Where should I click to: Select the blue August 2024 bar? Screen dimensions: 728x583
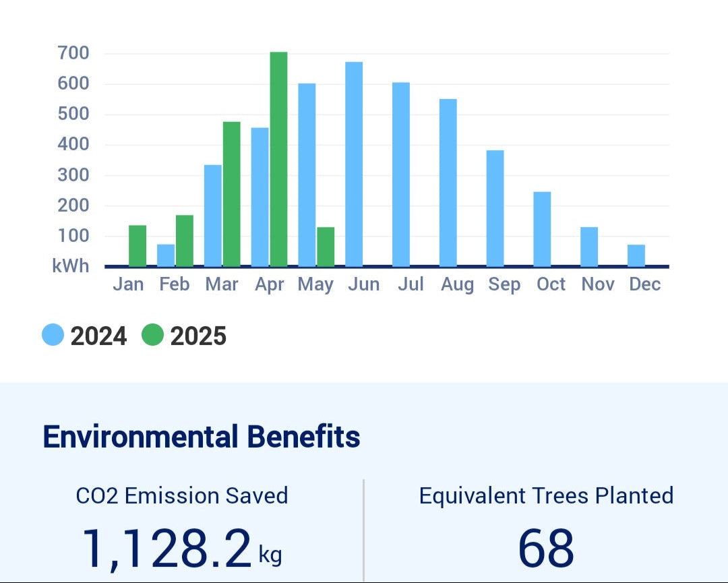tap(448, 183)
